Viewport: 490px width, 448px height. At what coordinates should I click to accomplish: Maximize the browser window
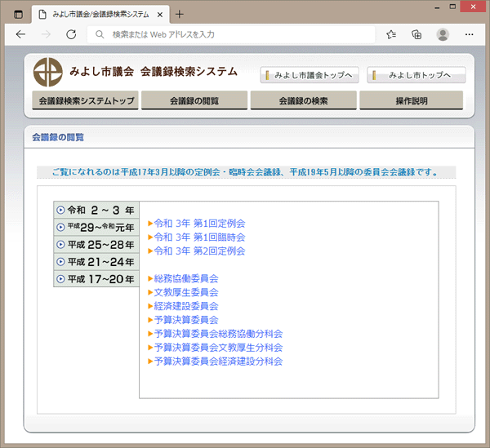(x=452, y=7)
